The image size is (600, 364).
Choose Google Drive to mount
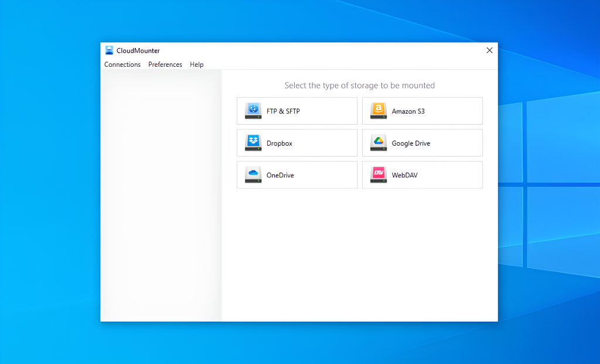[x=422, y=142]
